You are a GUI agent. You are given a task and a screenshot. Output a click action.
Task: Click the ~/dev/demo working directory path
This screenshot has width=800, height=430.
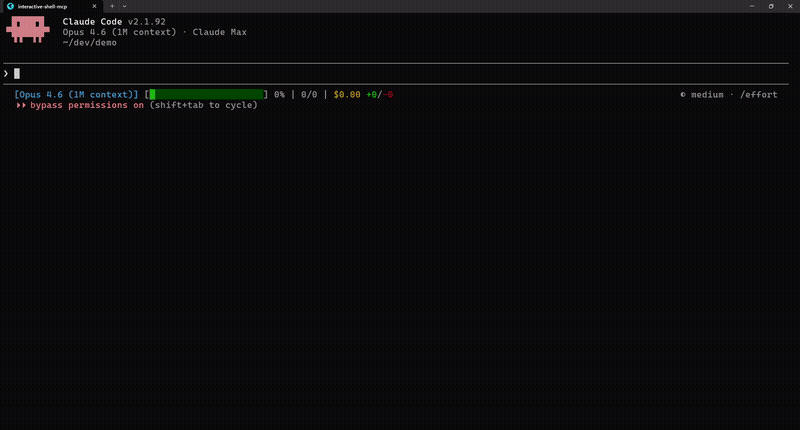(89, 43)
